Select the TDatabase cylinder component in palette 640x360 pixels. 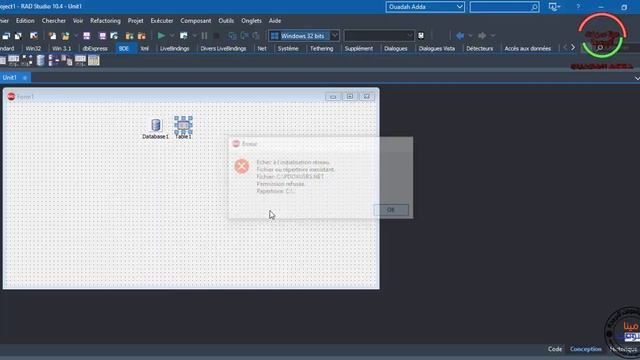point(40,61)
